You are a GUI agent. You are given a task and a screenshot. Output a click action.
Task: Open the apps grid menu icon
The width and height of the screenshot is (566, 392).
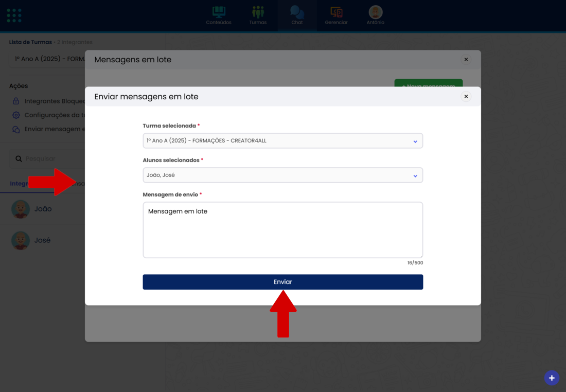[14, 15]
